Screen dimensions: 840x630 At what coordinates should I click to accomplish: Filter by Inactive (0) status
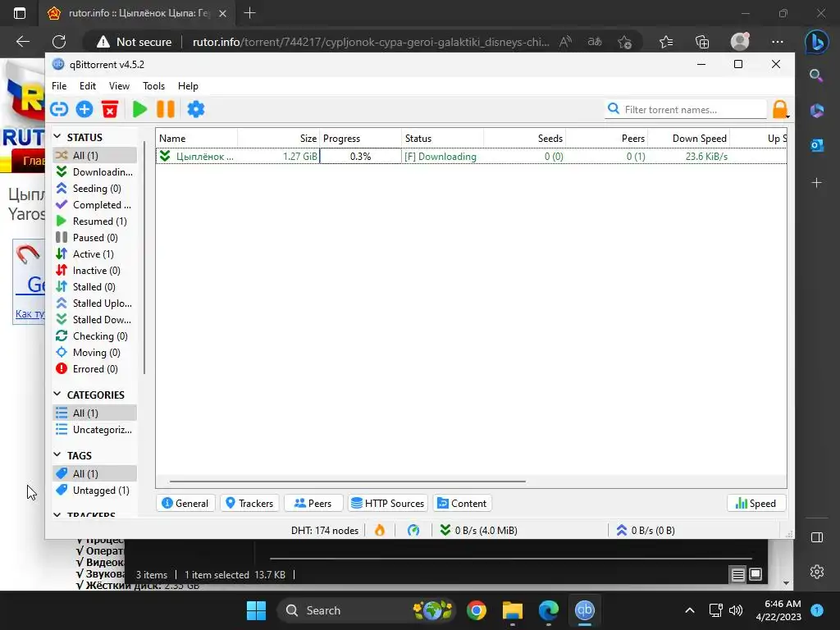coord(95,271)
